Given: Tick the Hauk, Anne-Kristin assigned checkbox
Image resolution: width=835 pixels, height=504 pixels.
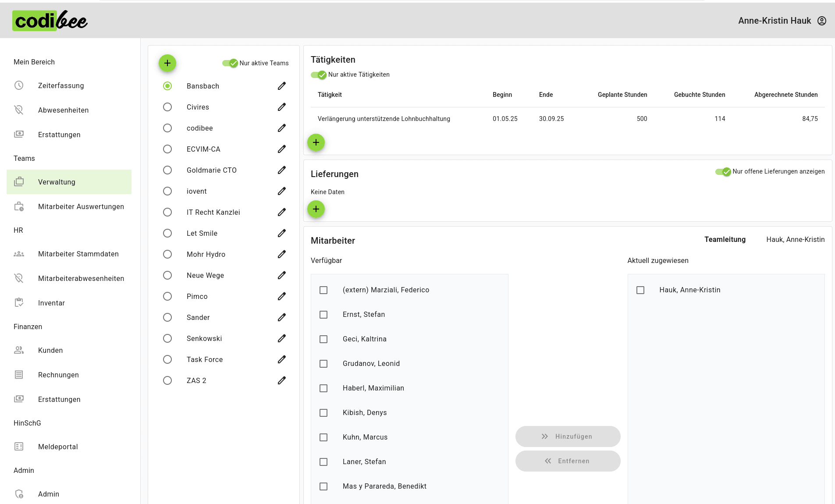Looking at the screenshot, I should click(x=640, y=290).
